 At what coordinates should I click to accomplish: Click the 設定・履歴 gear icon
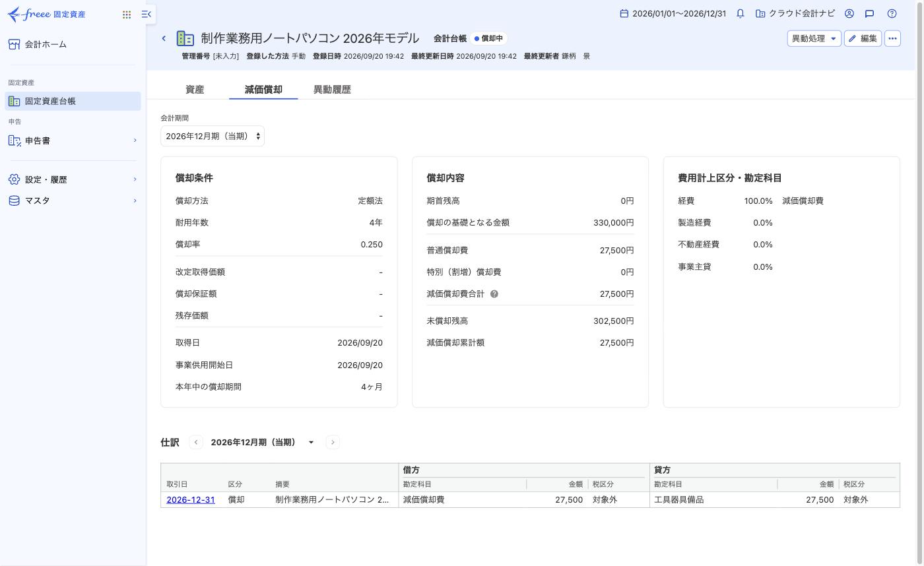click(14, 179)
